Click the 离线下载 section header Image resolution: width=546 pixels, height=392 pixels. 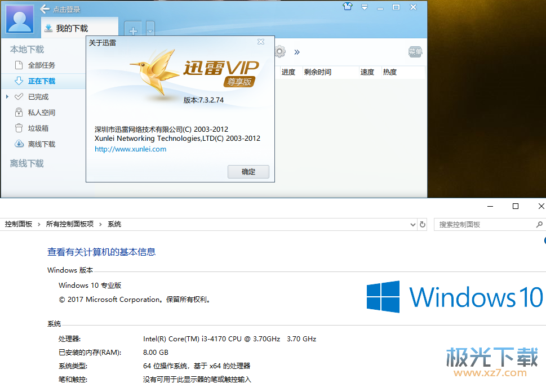(x=27, y=163)
